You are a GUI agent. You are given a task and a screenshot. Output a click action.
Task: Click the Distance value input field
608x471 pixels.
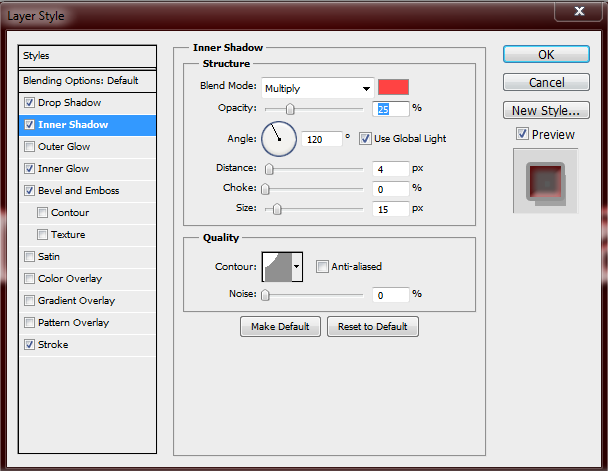click(x=391, y=169)
